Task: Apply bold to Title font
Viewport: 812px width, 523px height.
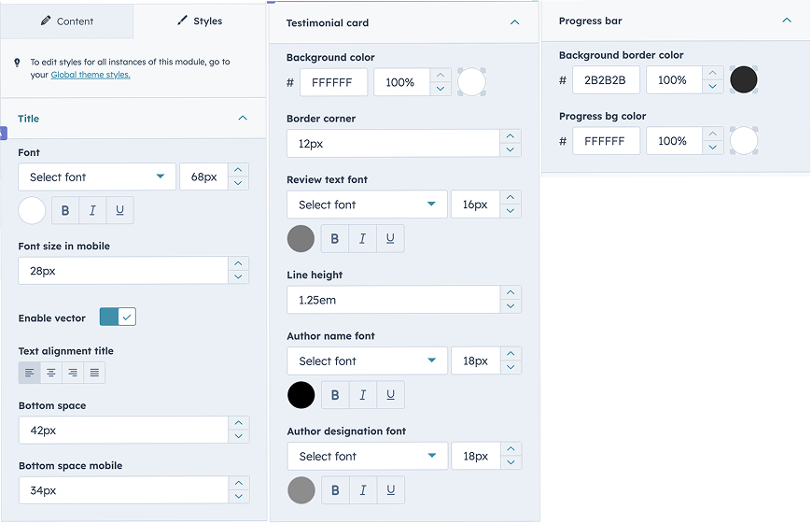Action: tap(65, 211)
